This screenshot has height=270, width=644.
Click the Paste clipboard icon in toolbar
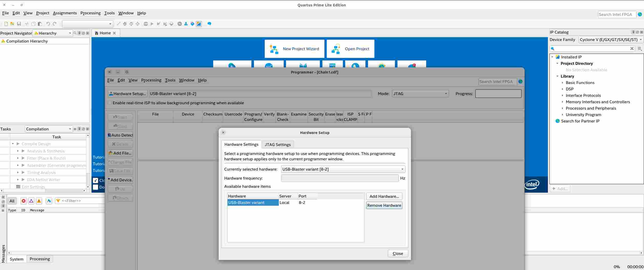pyautogui.click(x=40, y=24)
